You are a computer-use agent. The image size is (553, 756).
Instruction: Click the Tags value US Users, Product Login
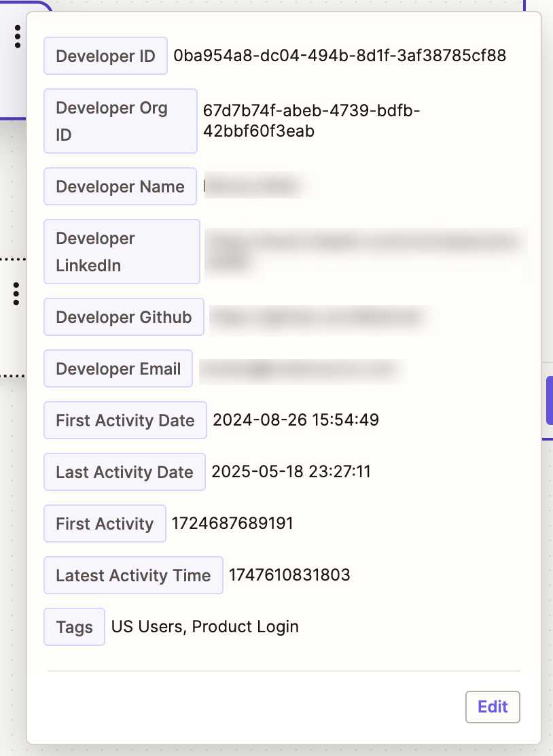click(x=205, y=627)
